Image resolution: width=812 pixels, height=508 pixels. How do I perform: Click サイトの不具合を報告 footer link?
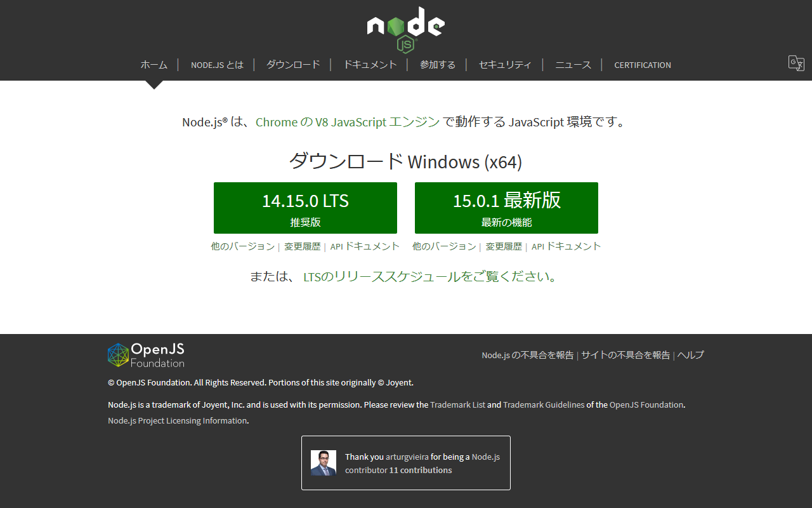pos(625,355)
